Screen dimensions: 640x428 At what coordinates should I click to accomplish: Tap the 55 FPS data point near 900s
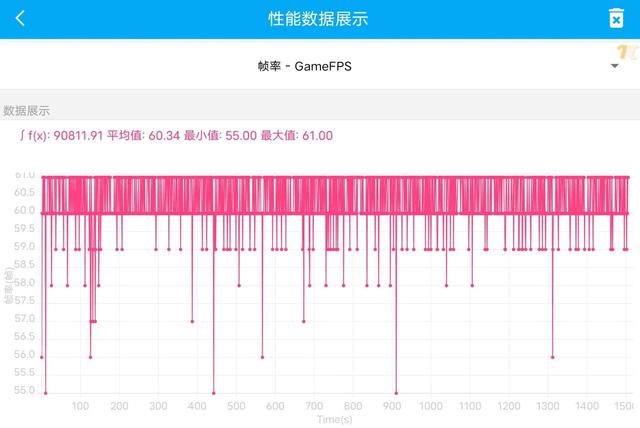point(396,393)
